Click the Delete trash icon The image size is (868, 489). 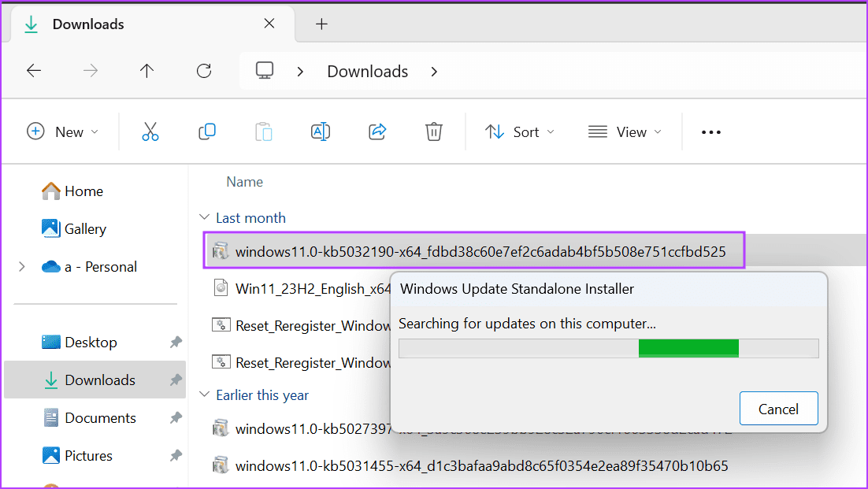pyautogui.click(x=433, y=132)
